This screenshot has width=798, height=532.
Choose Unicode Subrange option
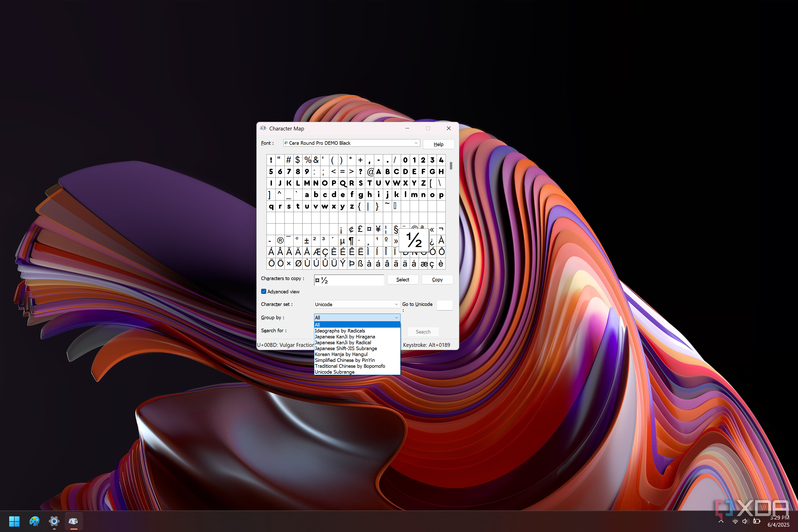pos(357,372)
